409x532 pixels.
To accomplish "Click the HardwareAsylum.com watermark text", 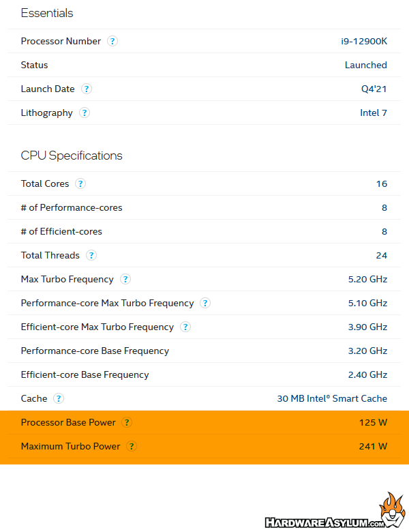I will [x=327, y=523].
